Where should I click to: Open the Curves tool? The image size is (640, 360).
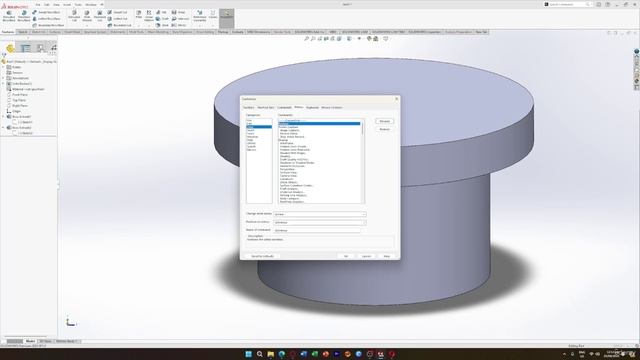(213, 15)
